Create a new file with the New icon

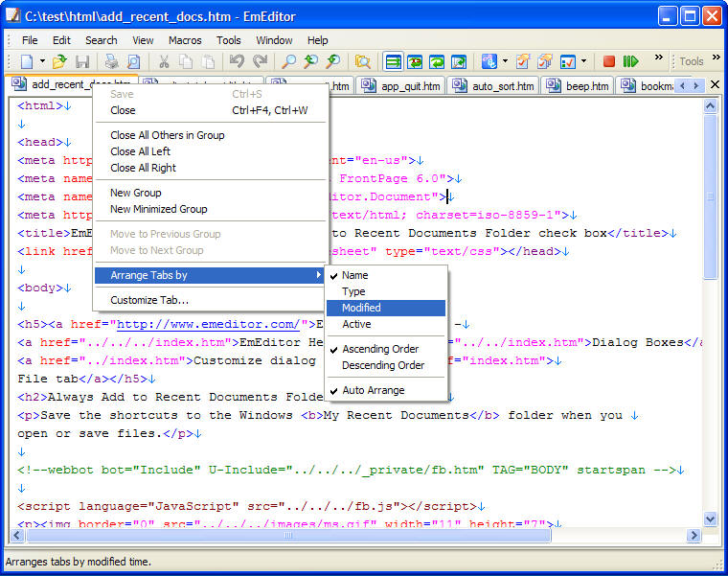pyautogui.click(x=27, y=61)
